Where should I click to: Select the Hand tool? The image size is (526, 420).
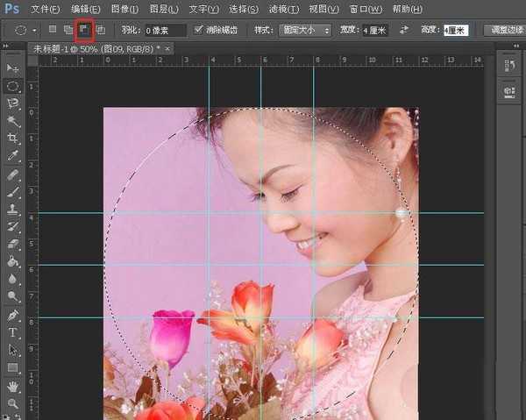pos(13,386)
